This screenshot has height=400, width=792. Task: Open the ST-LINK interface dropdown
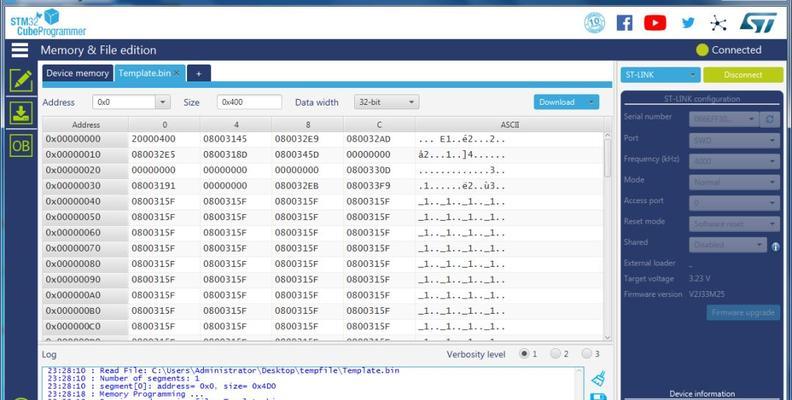[x=660, y=75]
